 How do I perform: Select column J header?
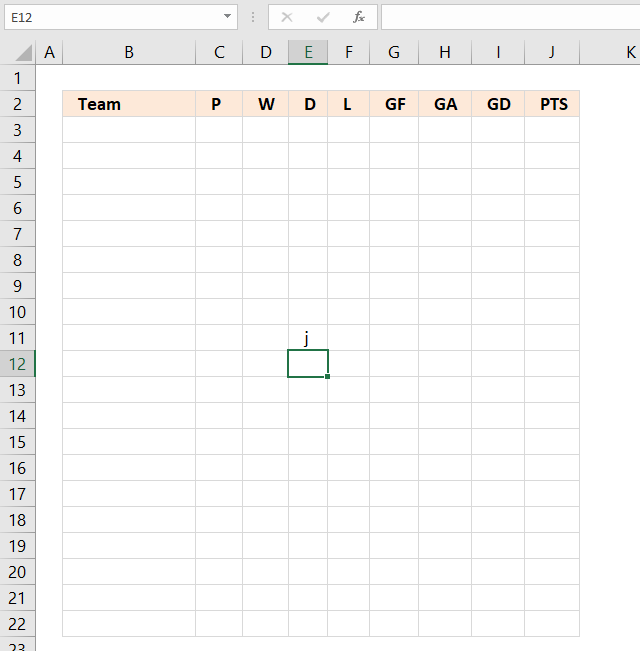point(552,52)
